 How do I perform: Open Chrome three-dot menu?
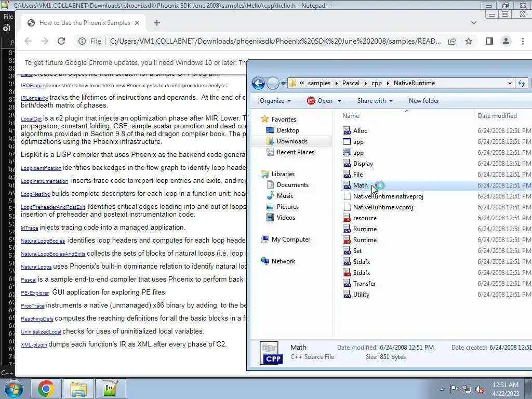point(523,41)
